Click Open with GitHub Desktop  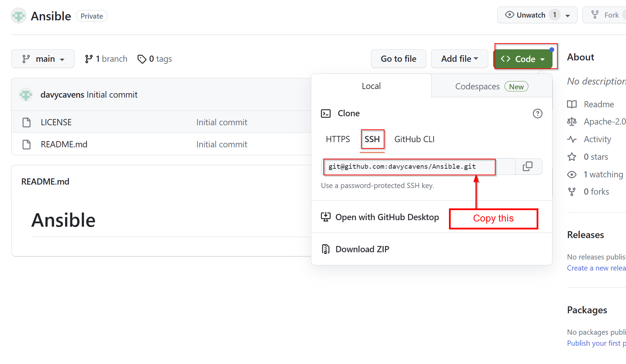(380, 217)
